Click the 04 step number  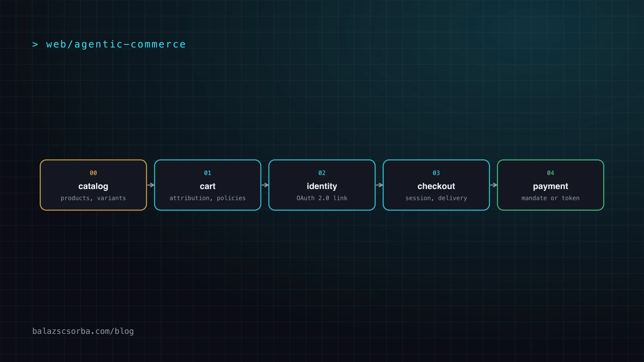pos(551,173)
